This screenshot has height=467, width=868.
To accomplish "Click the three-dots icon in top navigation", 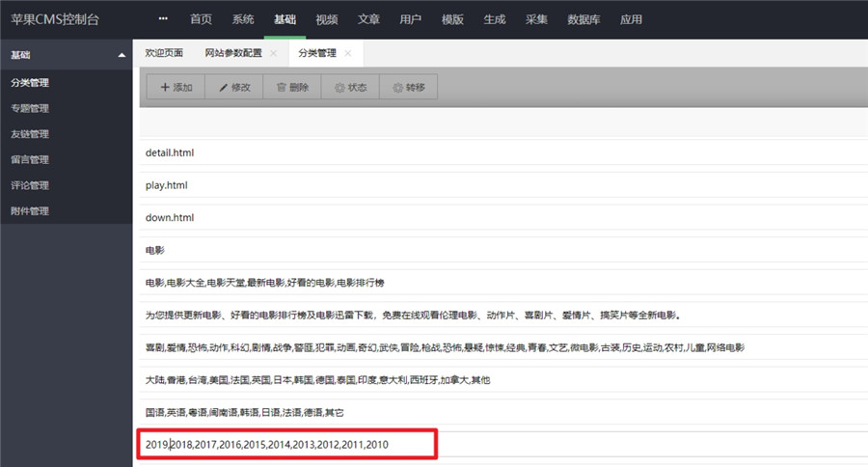I will [163, 19].
